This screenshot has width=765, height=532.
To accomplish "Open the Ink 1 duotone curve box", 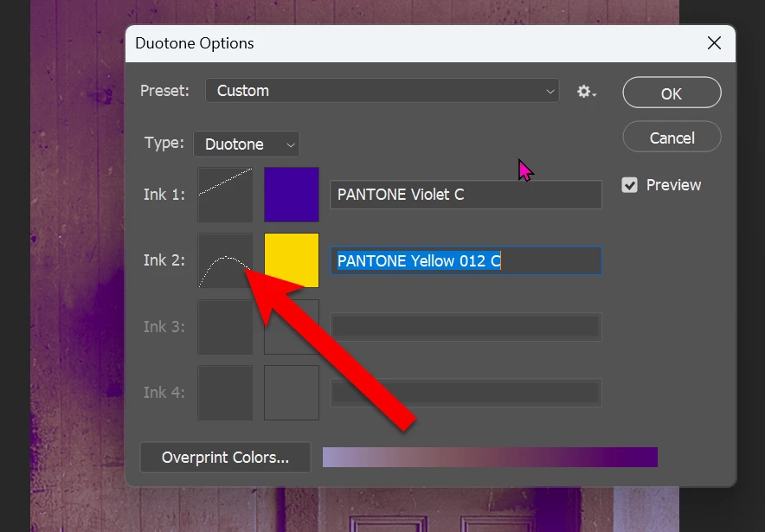I will click(x=225, y=195).
